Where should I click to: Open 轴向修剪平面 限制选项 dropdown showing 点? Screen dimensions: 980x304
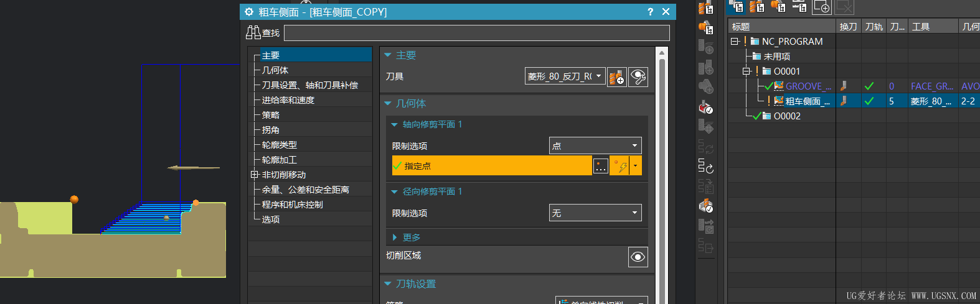pos(595,145)
